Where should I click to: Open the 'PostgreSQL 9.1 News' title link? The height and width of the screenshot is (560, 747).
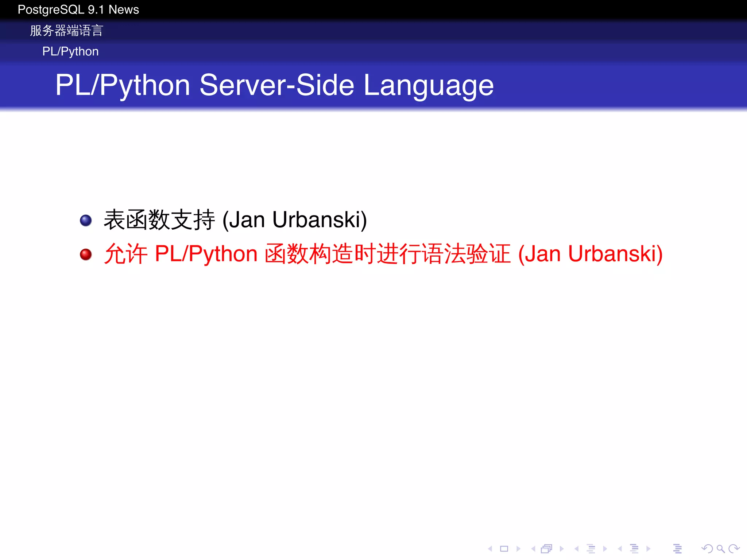click(x=78, y=9)
